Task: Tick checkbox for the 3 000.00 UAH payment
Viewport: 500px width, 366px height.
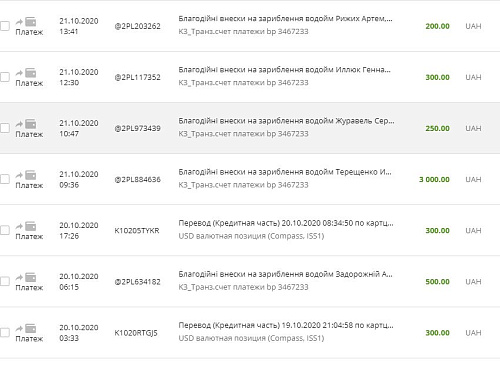Action: point(5,179)
